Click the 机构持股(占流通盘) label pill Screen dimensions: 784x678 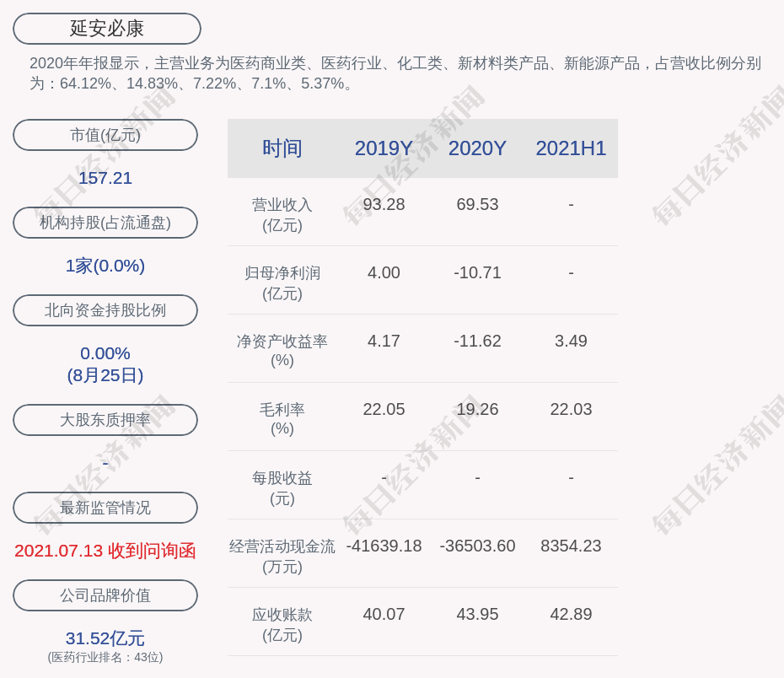105,223
